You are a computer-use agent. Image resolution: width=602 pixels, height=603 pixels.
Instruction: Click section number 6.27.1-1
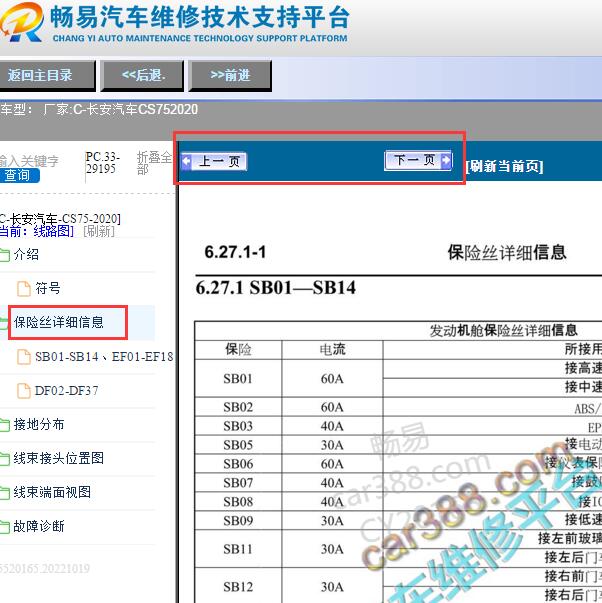[235, 252]
